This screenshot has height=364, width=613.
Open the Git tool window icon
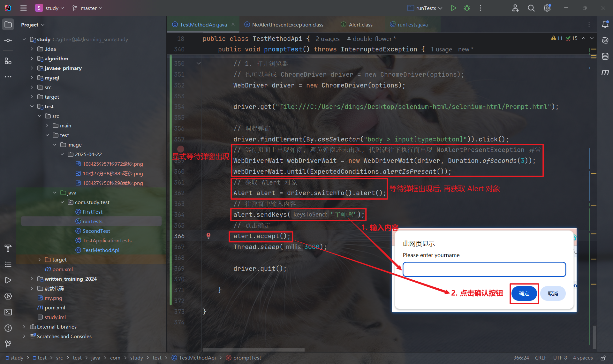pos(8,344)
